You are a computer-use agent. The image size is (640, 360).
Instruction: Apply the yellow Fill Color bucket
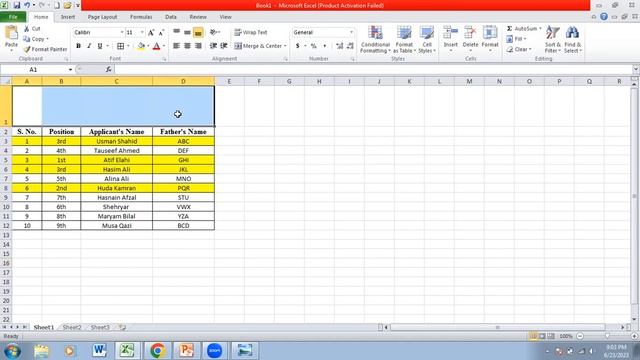tap(141, 46)
